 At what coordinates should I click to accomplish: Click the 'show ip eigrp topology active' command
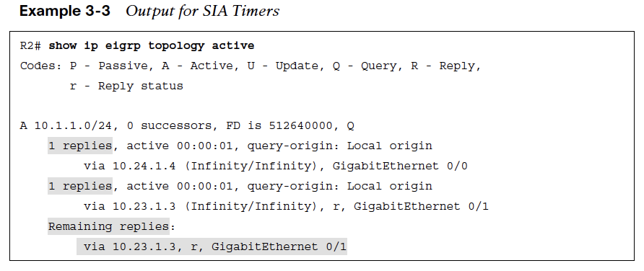151,45
